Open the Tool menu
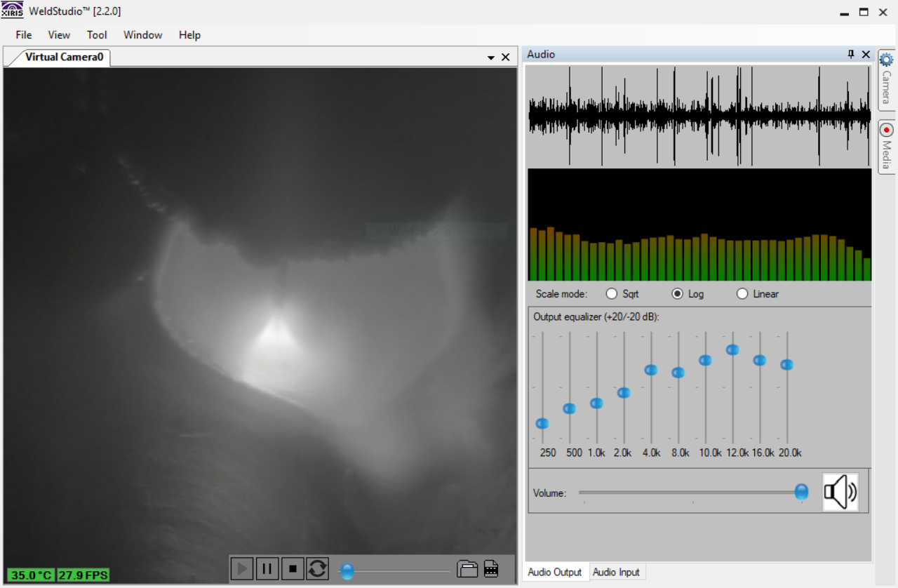This screenshot has height=588, width=898. (97, 34)
